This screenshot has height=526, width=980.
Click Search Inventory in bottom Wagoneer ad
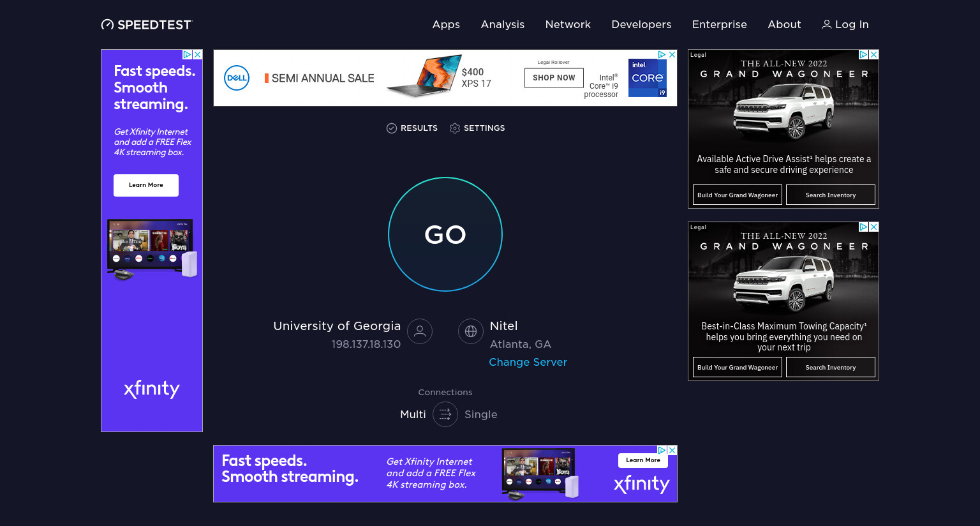[x=831, y=367]
